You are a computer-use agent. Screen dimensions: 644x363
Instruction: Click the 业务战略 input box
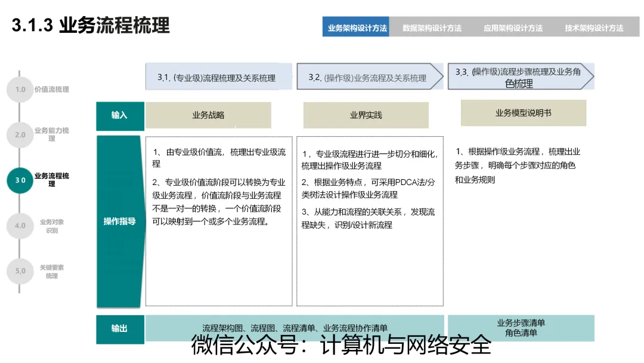tap(208, 115)
